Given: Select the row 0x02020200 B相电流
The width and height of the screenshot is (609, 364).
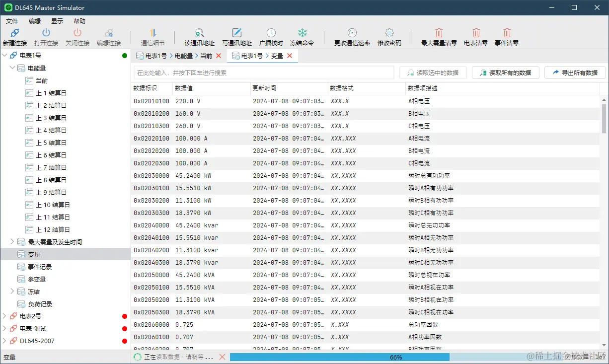Looking at the screenshot, I should 366,150.
